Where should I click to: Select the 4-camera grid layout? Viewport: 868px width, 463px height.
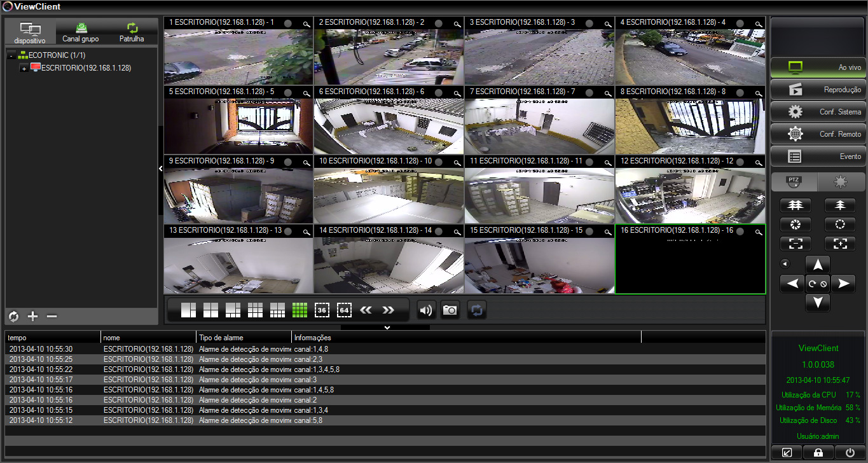tap(211, 310)
